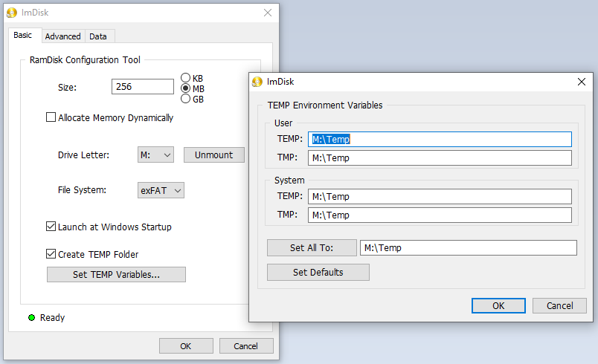Click Cancel in the RamDisk configuration window
The height and width of the screenshot is (364, 598).
(246, 346)
